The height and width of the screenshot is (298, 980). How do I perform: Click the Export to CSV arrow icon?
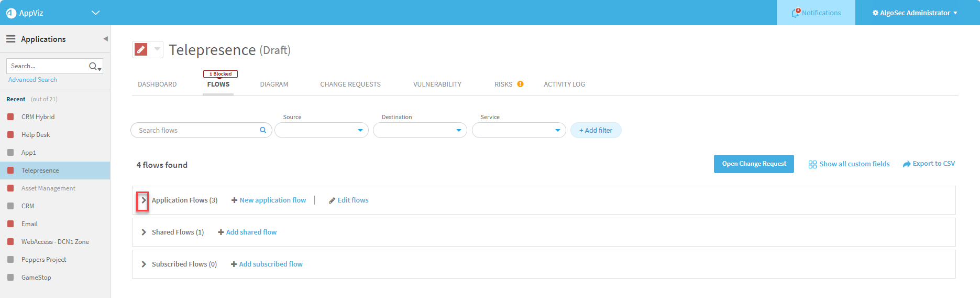906,164
